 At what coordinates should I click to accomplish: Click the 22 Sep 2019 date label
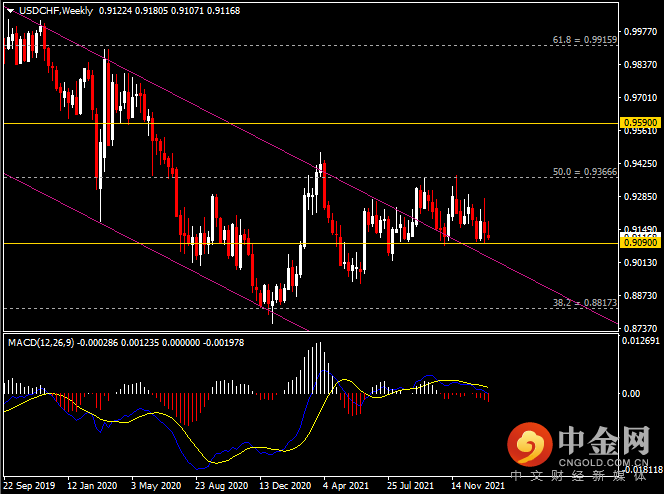coord(29,486)
